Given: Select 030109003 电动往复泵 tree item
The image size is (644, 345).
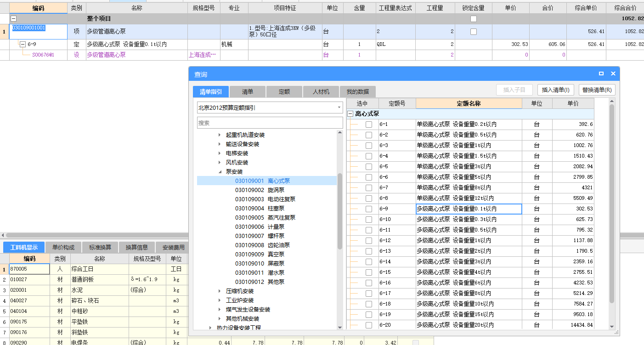Looking at the screenshot, I should pos(265,199).
